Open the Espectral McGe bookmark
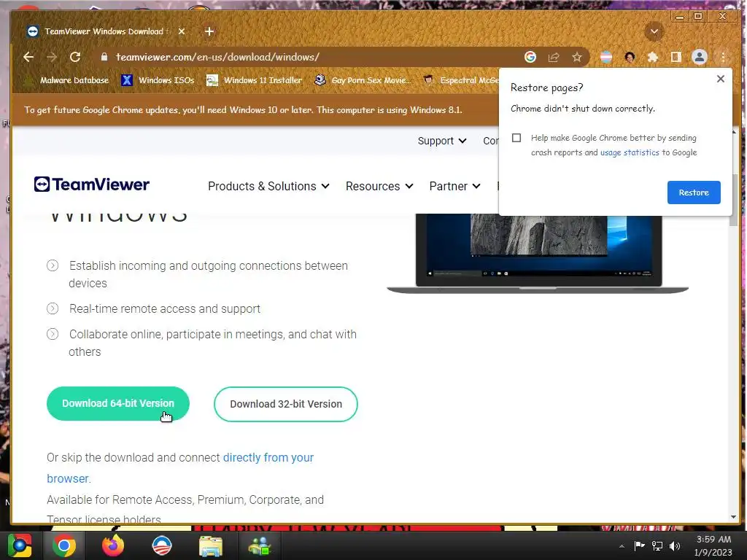The height and width of the screenshot is (560, 747). point(461,80)
